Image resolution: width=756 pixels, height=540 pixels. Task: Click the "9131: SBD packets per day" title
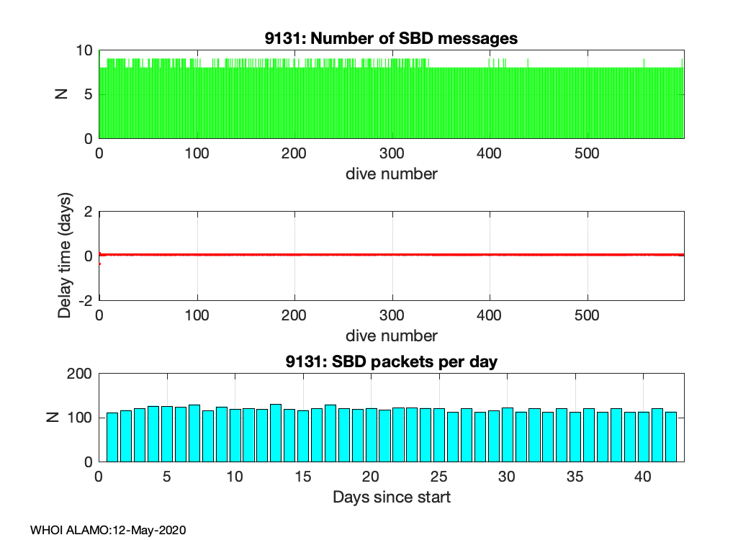(x=391, y=362)
